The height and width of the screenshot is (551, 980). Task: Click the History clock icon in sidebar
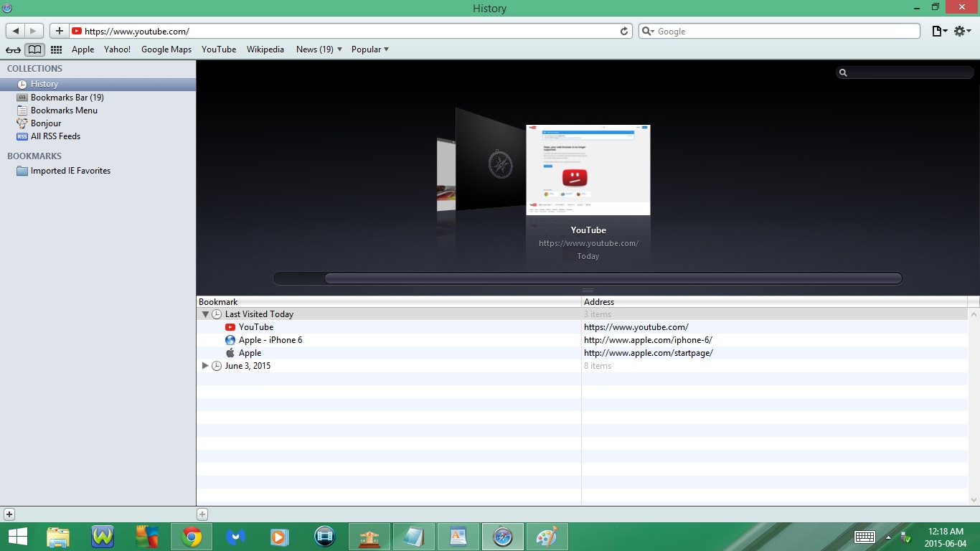click(x=22, y=85)
